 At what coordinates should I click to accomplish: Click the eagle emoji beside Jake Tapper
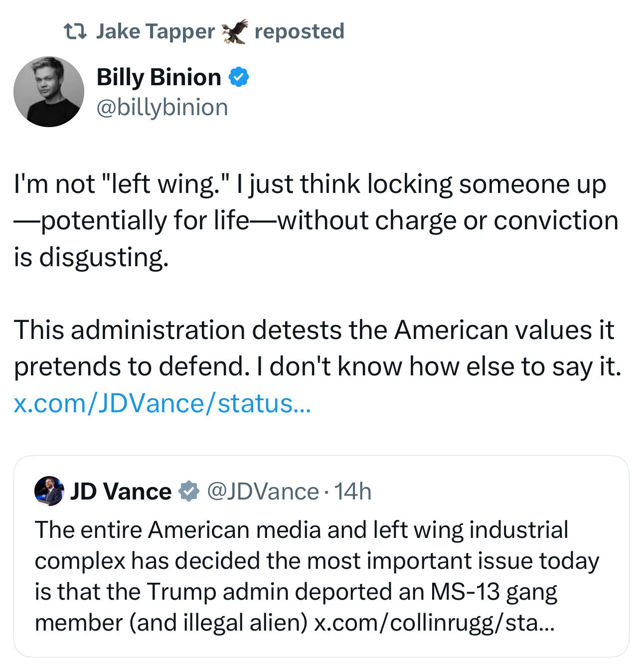coord(235,31)
